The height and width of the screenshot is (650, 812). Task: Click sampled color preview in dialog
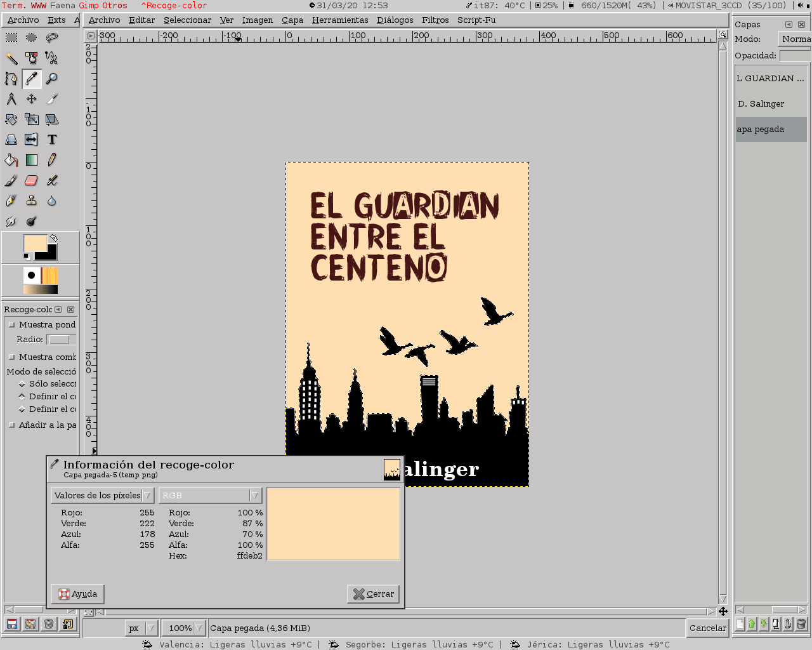(334, 524)
